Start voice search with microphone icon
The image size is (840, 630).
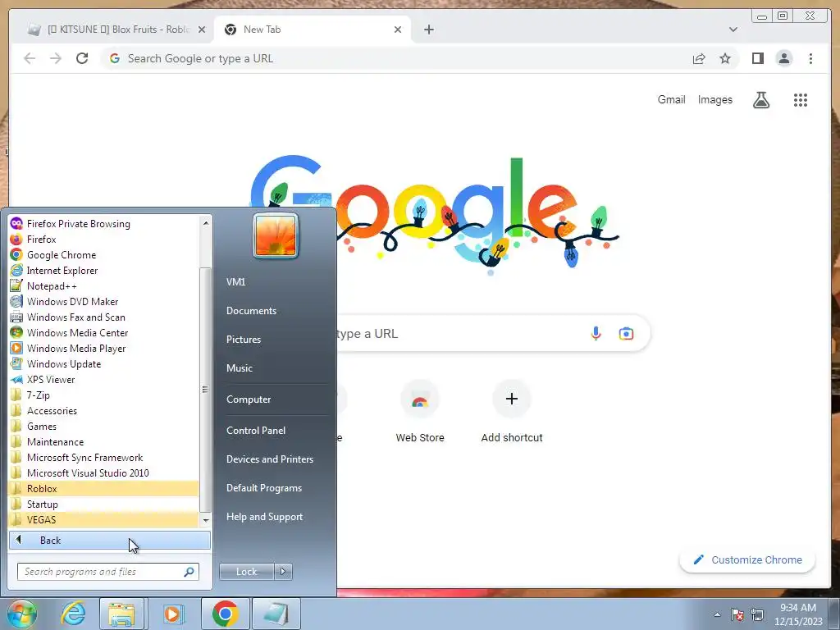[x=596, y=334]
